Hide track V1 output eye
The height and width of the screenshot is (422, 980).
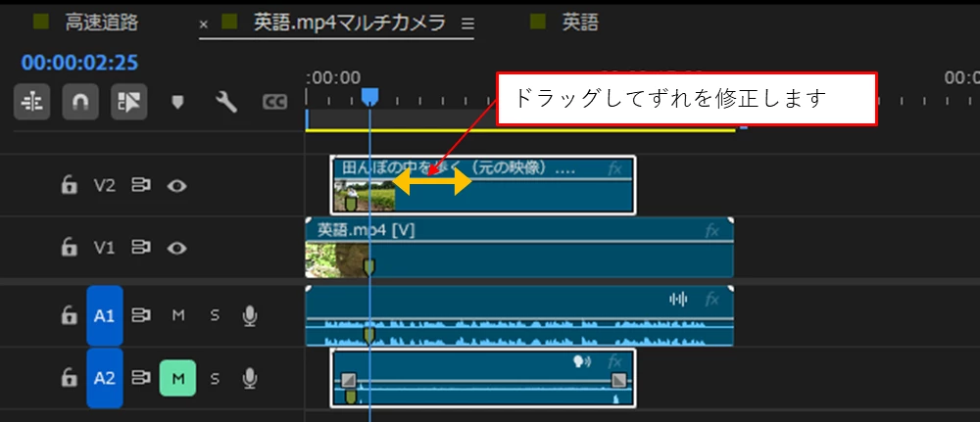coord(176,248)
